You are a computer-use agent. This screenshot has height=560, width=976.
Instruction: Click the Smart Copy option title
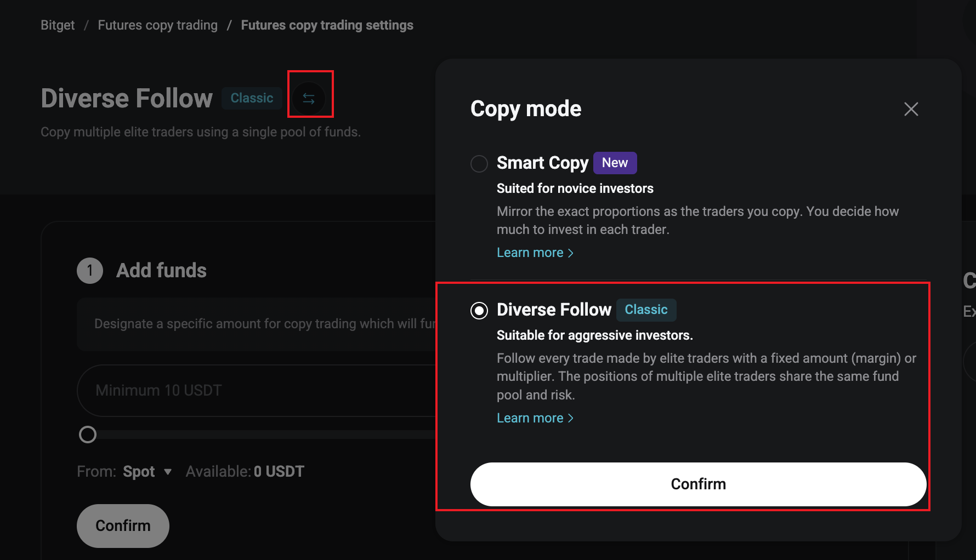542,163
